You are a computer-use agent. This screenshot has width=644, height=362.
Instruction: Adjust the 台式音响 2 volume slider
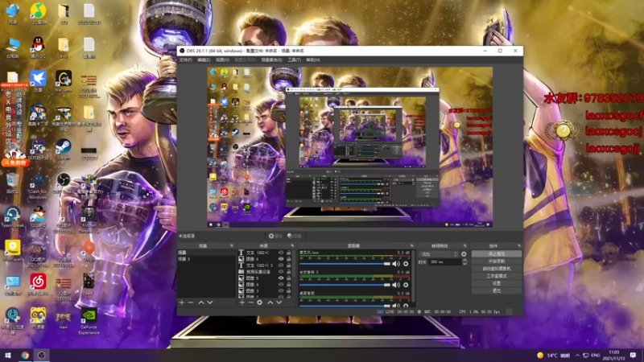point(345,285)
